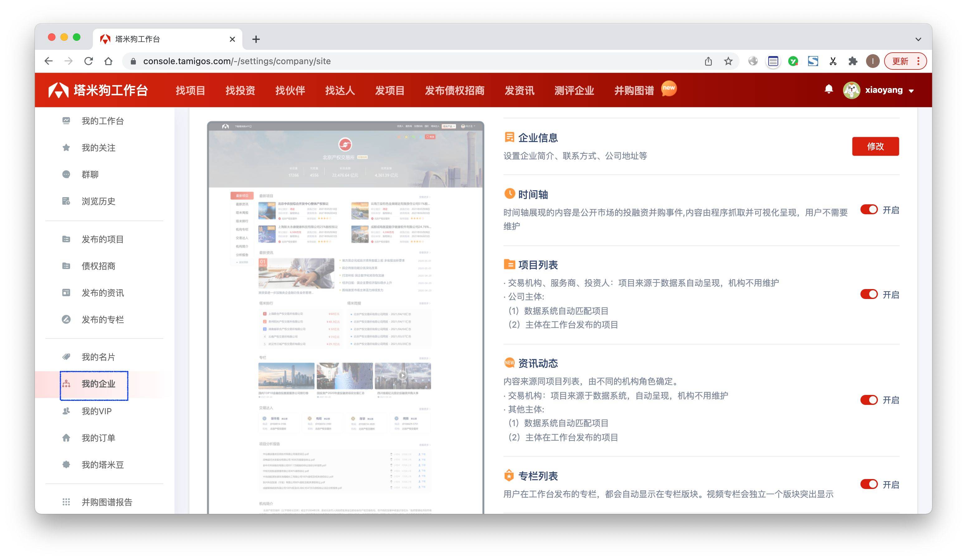Select the 我的工作台 sidebar icon
967x560 pixels.
(x=66, y=121)
